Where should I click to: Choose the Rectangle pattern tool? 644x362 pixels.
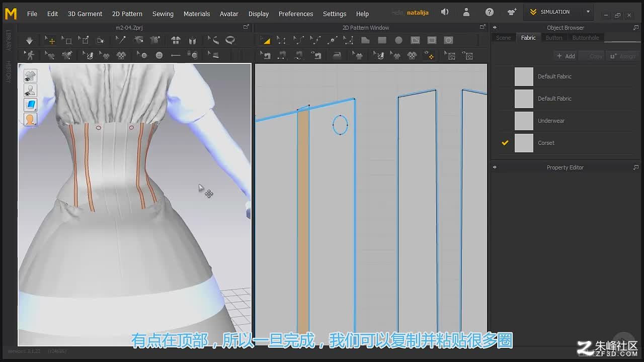[x=382, y=40]
